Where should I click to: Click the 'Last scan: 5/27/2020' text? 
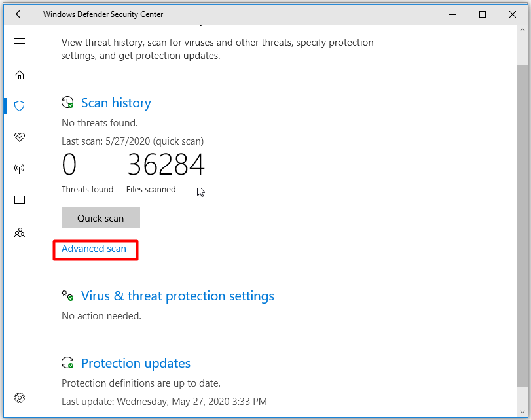point(133,141)
